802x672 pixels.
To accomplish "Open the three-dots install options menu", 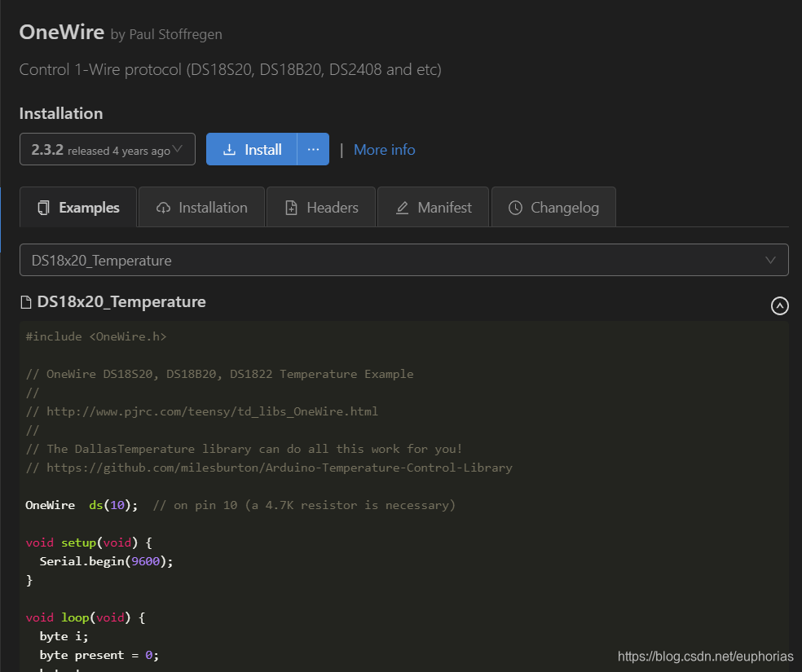I will click(313, 149).
